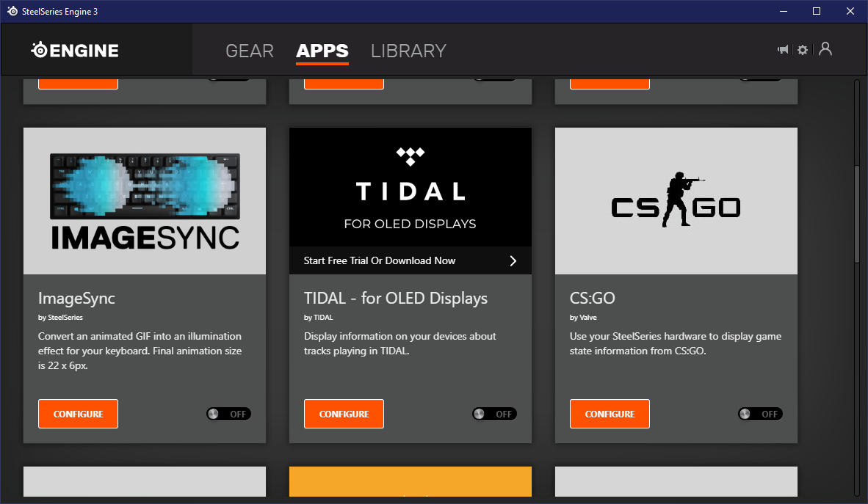The height and width of the screenshot is (504, 868).
Task: Click the SteelSeries Engine logo
Action: tap(75, 51)
